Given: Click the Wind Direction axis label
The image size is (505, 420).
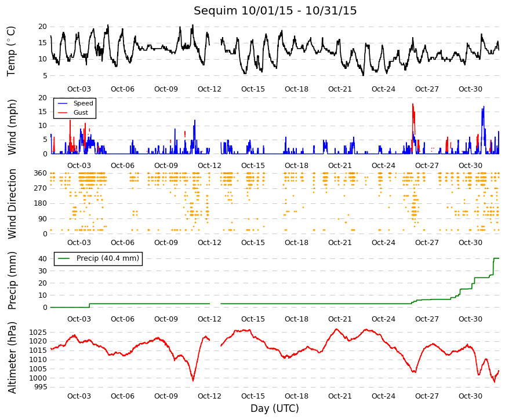Looking at the screenshot, I should [x=12, y=204].
